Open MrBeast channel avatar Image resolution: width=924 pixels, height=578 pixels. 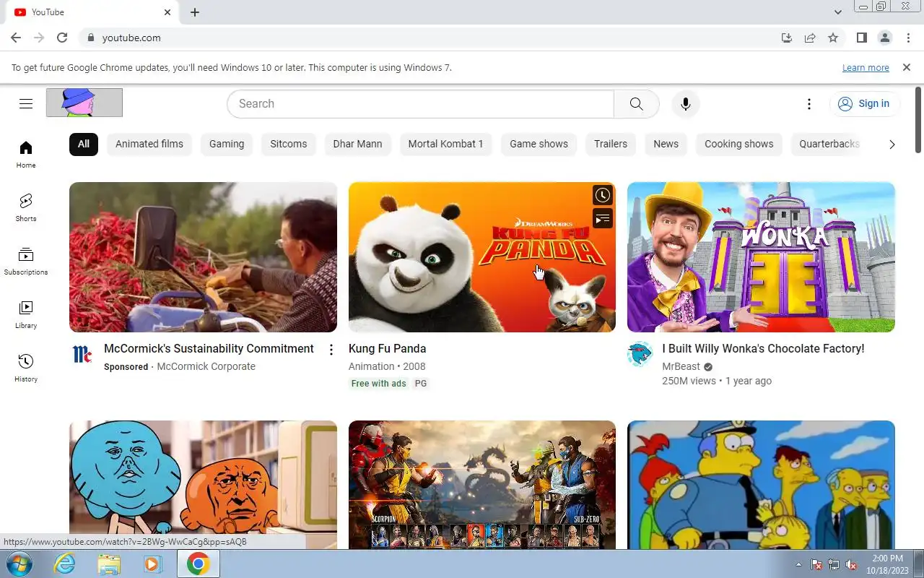640,354
